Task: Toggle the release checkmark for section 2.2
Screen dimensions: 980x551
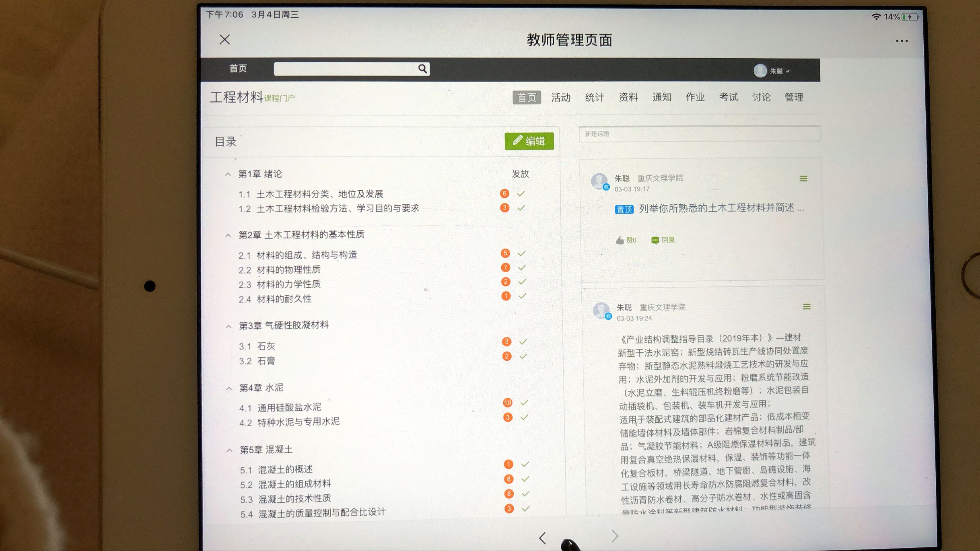Action: click(522, 267)
